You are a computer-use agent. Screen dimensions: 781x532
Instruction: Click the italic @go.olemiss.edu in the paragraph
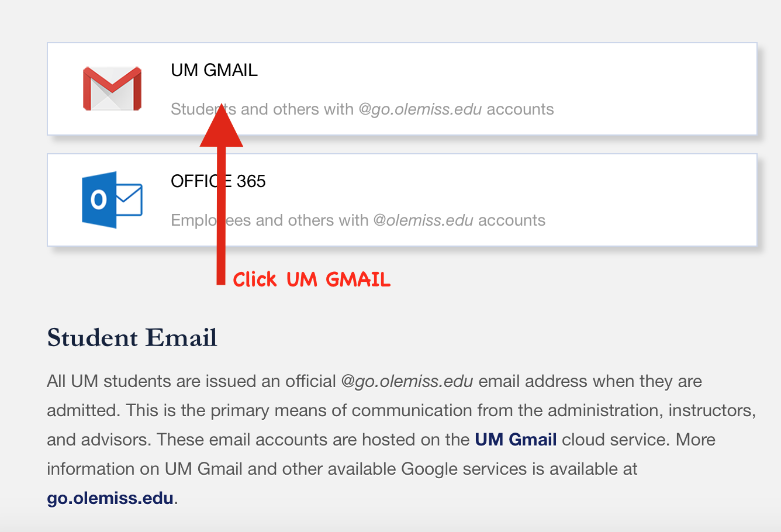point(407,381)
